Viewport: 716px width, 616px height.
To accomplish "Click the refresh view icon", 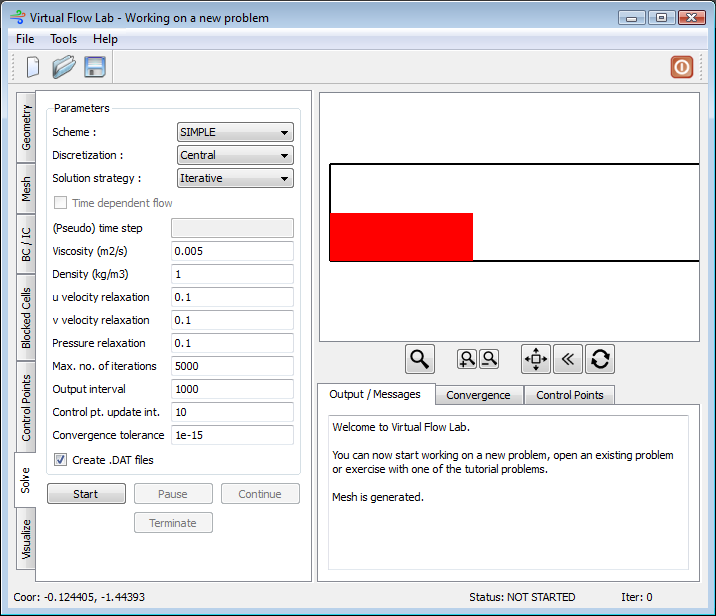I will click(600, 359).
